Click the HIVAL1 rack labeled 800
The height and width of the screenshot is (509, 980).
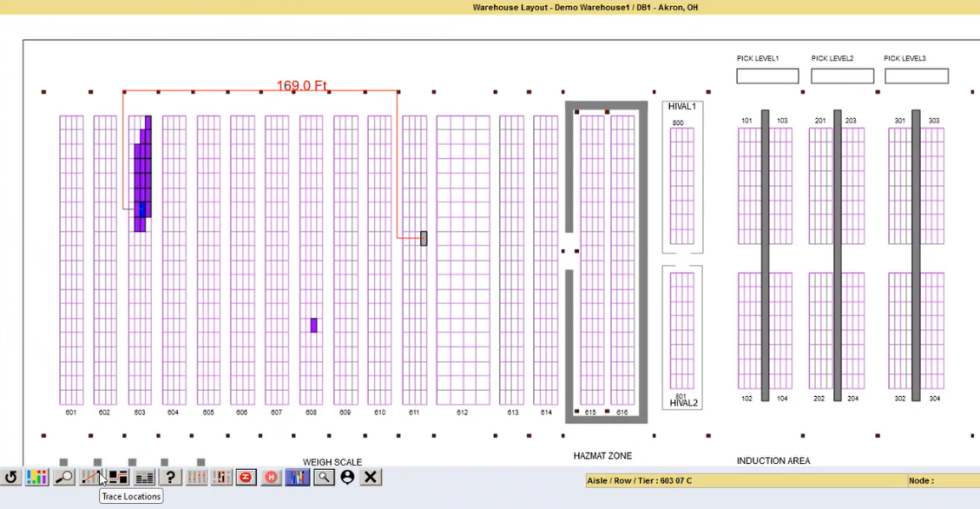[x=682, y=186]
